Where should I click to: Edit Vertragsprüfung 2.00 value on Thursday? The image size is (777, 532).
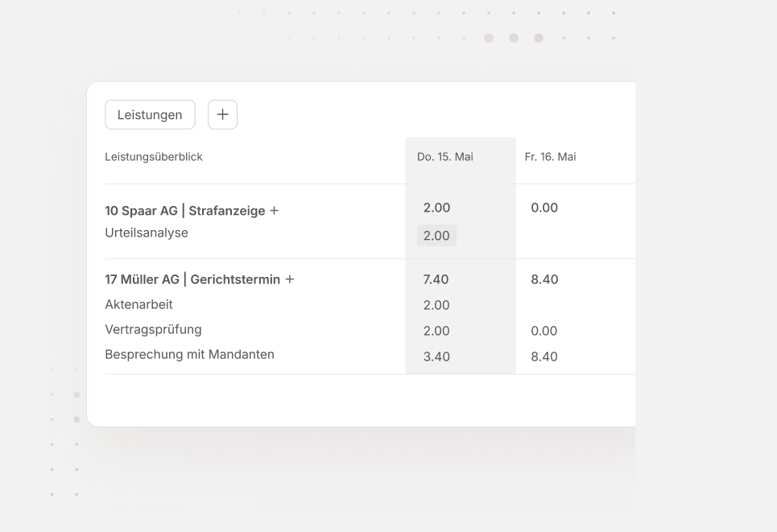pos(436,331)
